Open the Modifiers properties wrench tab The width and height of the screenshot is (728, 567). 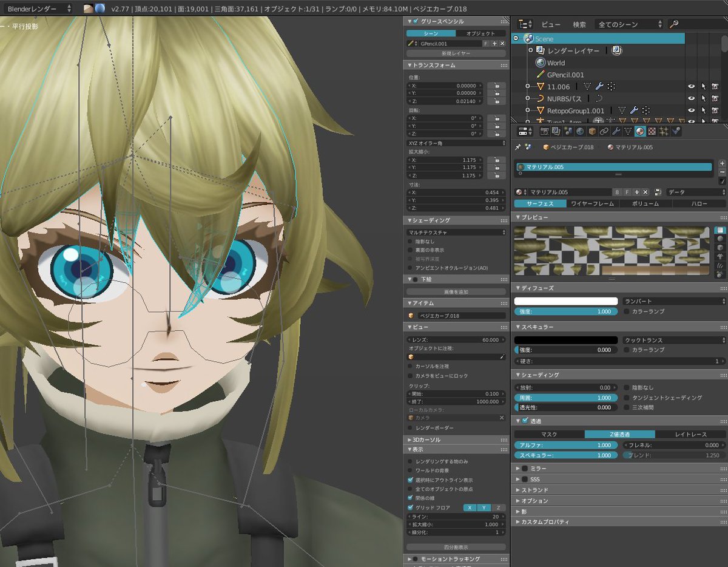tap(616, 131)
